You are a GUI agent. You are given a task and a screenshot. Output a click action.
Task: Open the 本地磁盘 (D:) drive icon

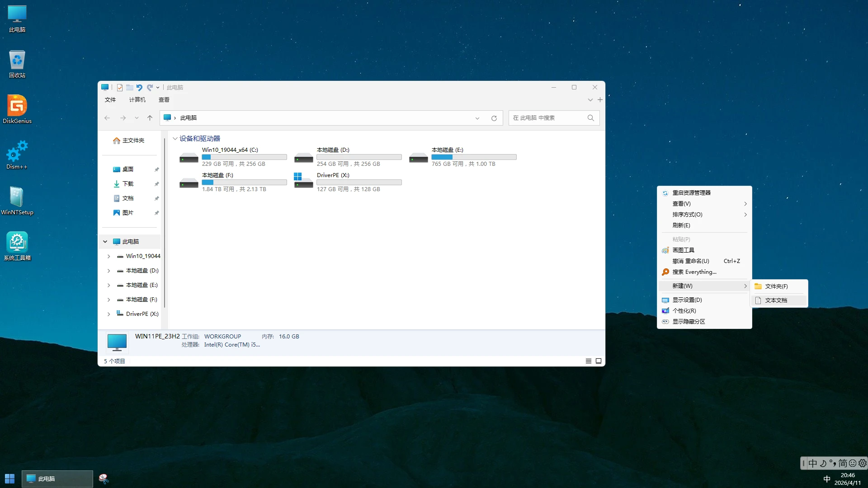[303, 158]
